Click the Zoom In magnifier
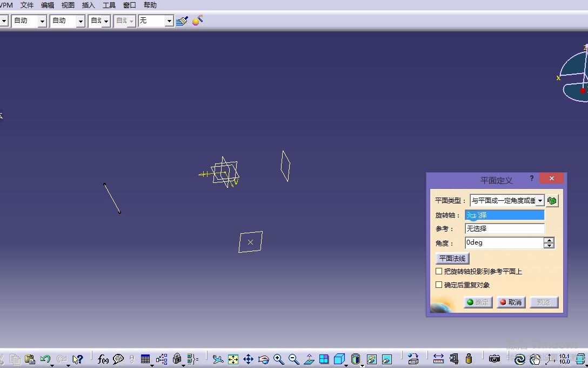This screenshot has width=588, height=368. click(x=279, y=359)
